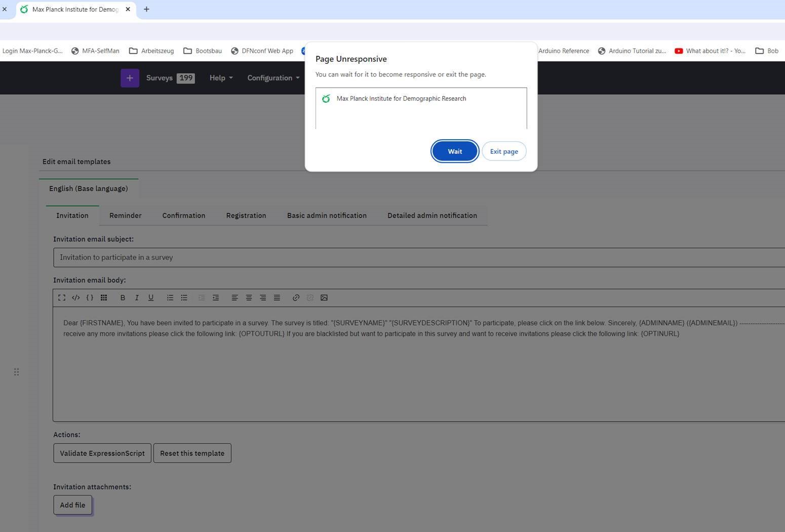Click the curly braces placeholder icon
The height and width of the screenshot is (532, 785).
tap(90, 298)
